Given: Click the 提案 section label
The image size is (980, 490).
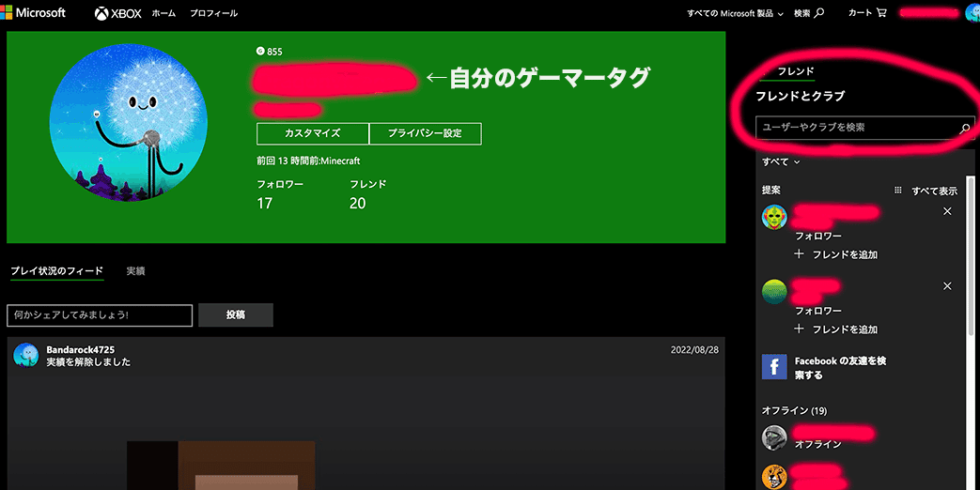Looking at the screenshot, I should [771, 191].
